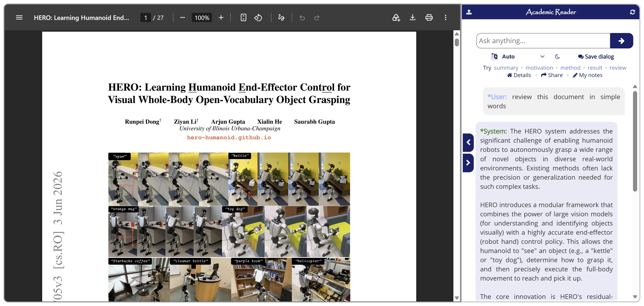Click the chat panel scroll down arrow
Viewport: 644px width, 306px height.
(x=635, y=297)
